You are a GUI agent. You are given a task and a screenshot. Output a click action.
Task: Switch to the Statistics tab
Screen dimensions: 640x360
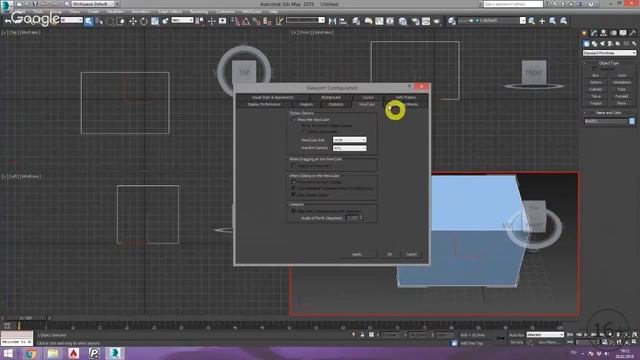coord(336,104)
